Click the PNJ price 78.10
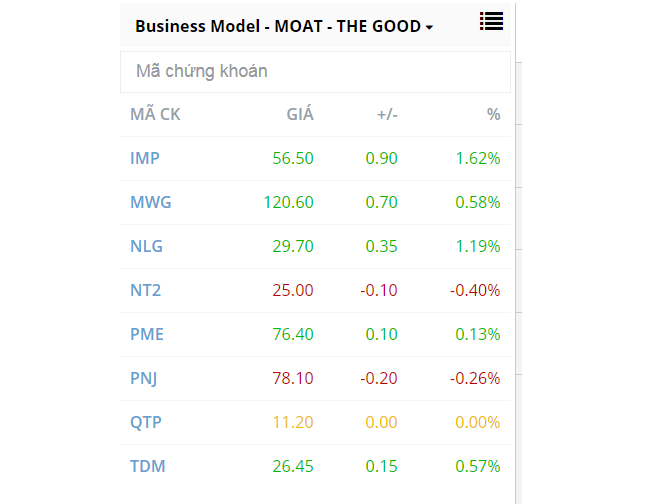 (x=293, y=378)
